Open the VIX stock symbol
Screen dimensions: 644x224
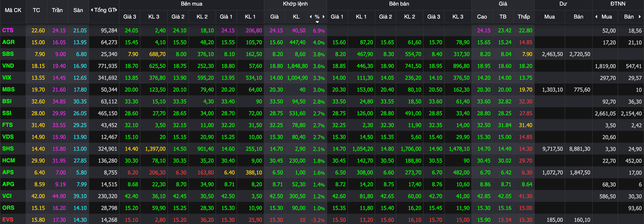coord(7,78)
